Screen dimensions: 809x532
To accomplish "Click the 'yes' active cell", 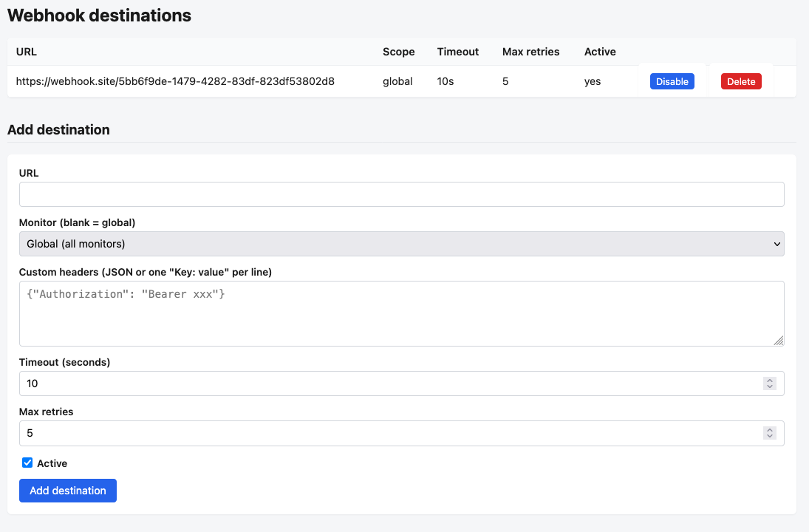I will 593,81.
